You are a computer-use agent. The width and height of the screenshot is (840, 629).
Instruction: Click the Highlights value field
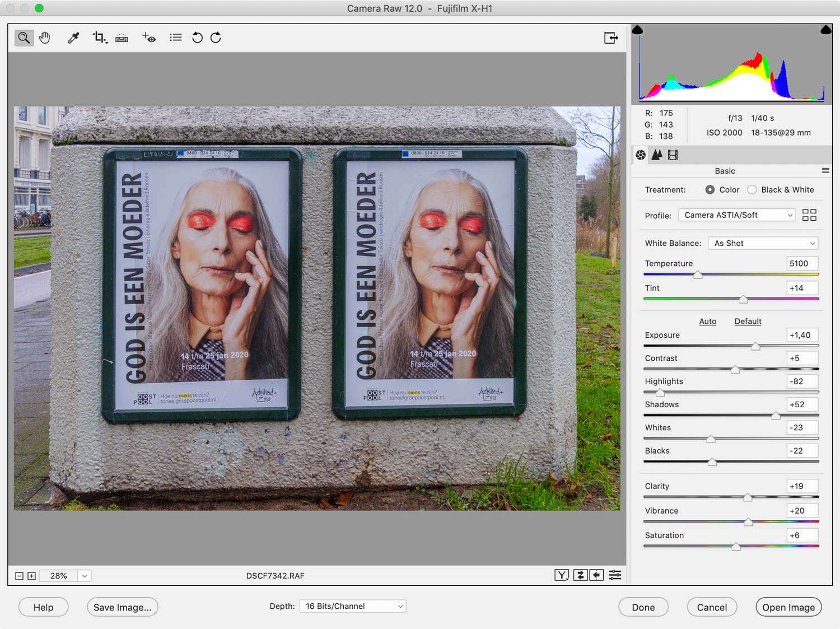802,381
